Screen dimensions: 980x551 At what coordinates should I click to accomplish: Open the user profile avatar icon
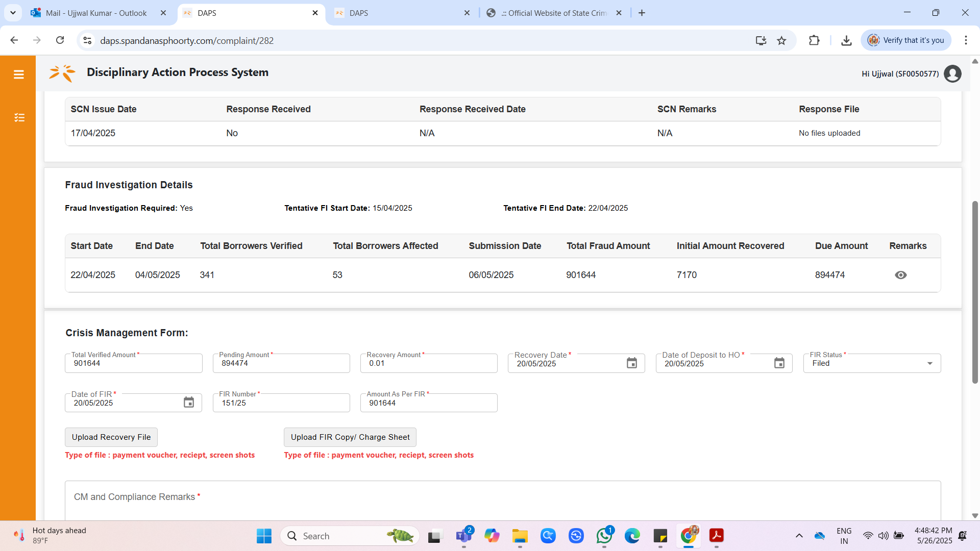click(x=952, y=74)
